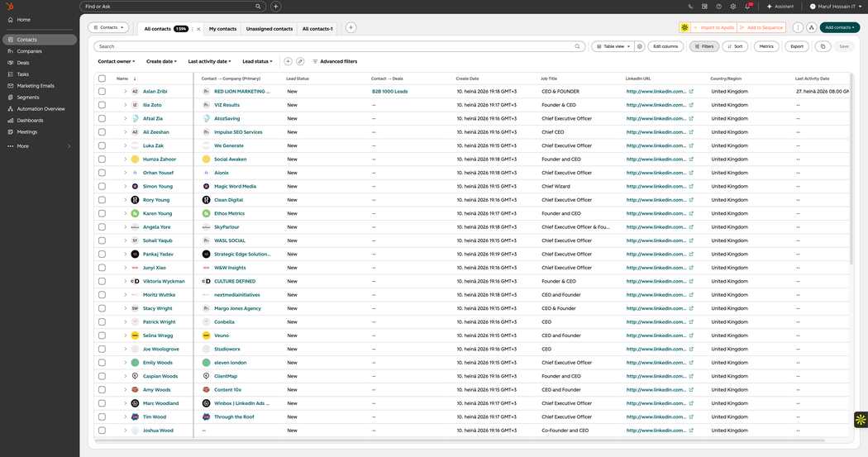Open Marketing Emails in sidebar
Image resolution: width=868 pixels, height=457 pixels.
(36, 86)
